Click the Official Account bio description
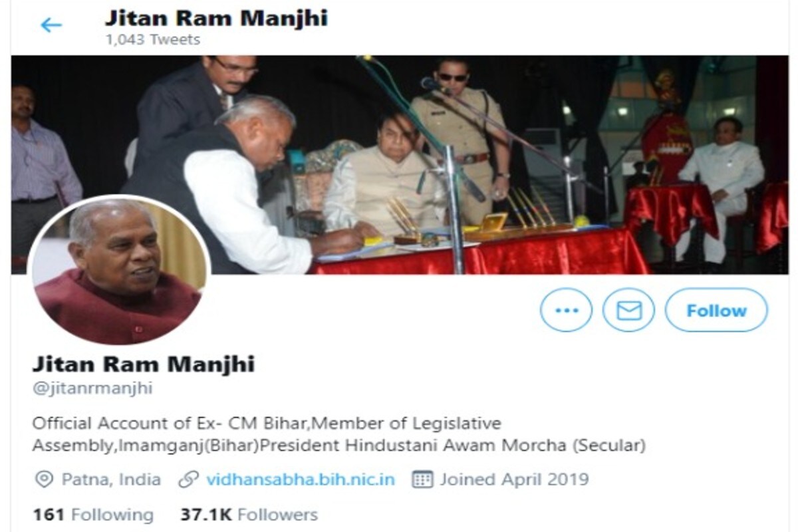 pos(339,434)
